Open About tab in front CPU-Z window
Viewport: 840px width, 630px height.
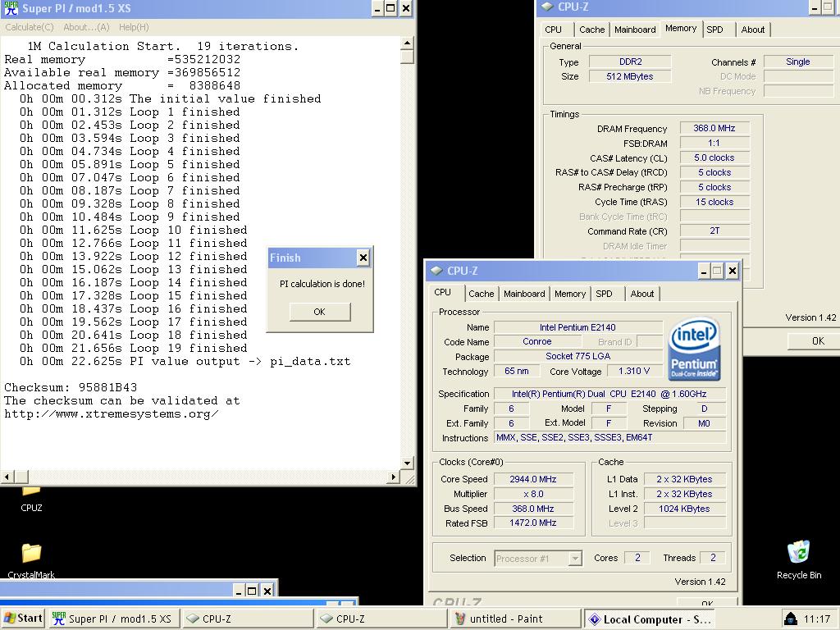click(x=641, y=294)
